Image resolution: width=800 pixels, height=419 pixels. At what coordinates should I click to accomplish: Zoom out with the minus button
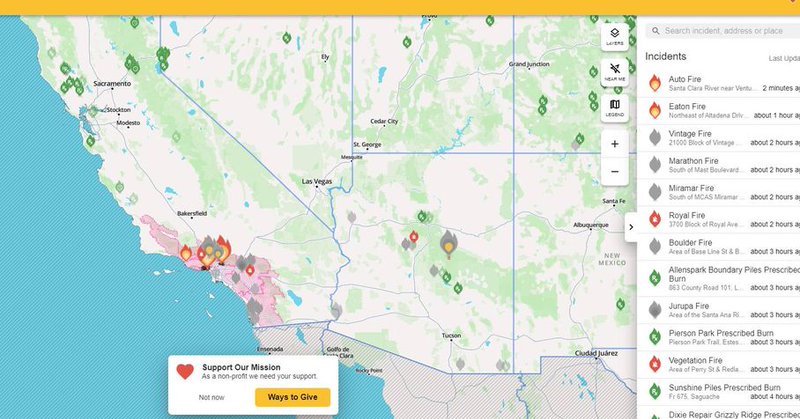click(x=614, y=171)
